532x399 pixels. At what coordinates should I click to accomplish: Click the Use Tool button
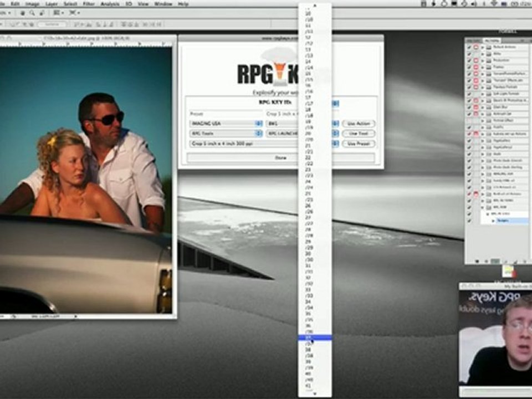click(x=359, y=134)
